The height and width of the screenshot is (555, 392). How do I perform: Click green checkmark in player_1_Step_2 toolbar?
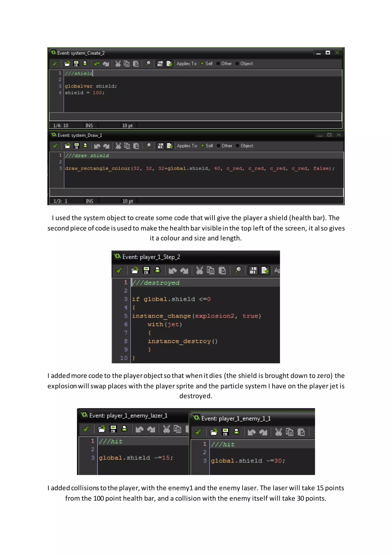[119, 270]
